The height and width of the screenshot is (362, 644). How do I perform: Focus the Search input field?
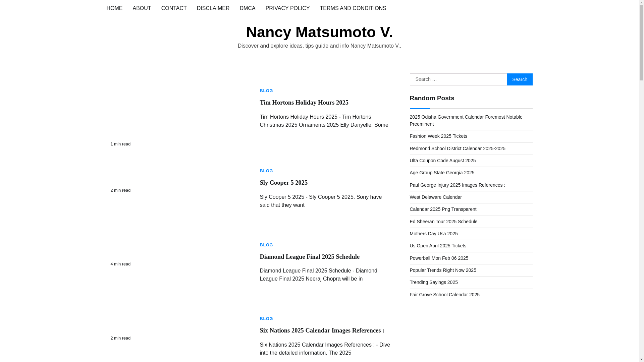click(458, 79)
